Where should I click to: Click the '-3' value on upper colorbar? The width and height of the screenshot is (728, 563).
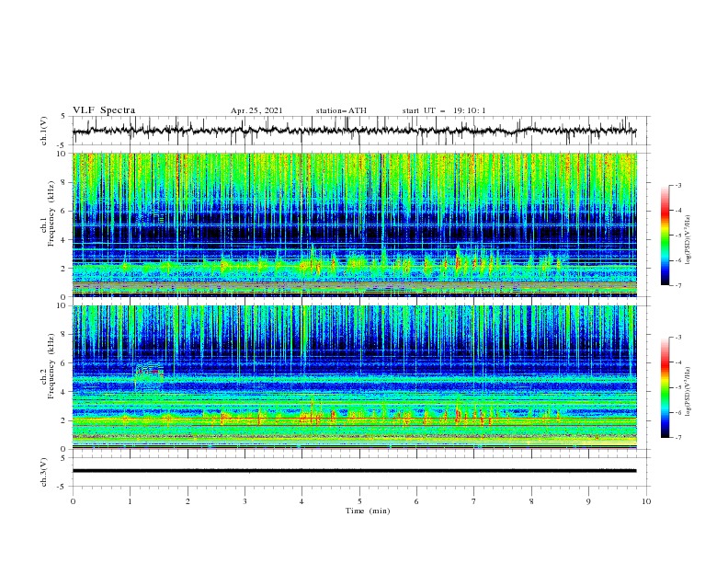pos(678,185)
